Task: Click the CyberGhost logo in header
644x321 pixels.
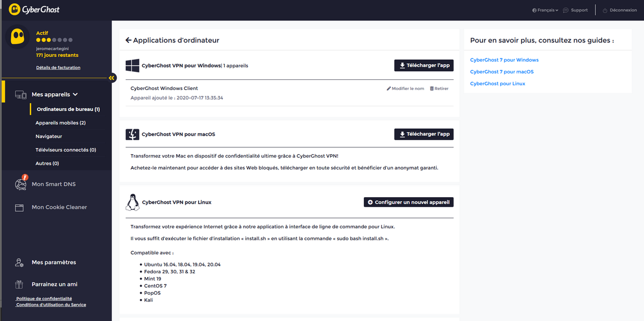Action: (34, 10)
